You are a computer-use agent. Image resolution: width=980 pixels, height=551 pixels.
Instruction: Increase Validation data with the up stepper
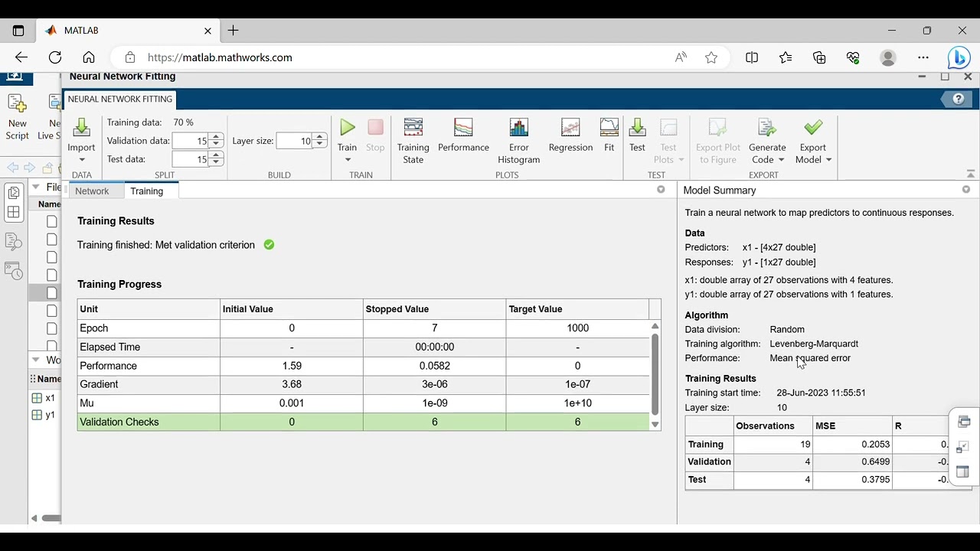pyautogui.click(x=217, y=137)
